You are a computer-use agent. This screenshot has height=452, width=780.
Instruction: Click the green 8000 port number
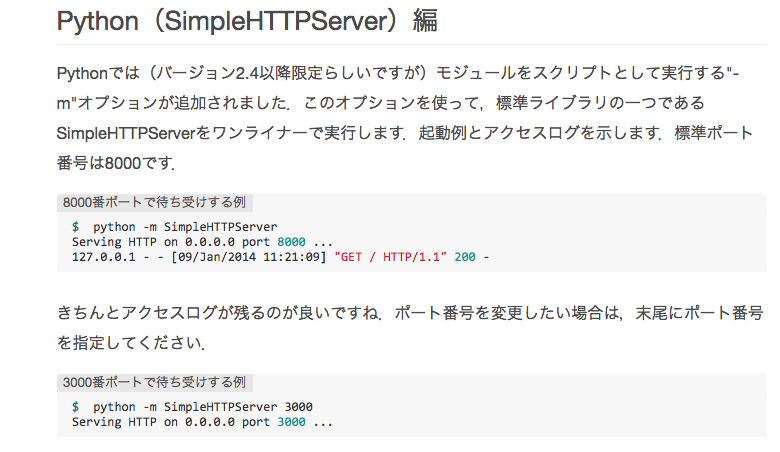292,242
